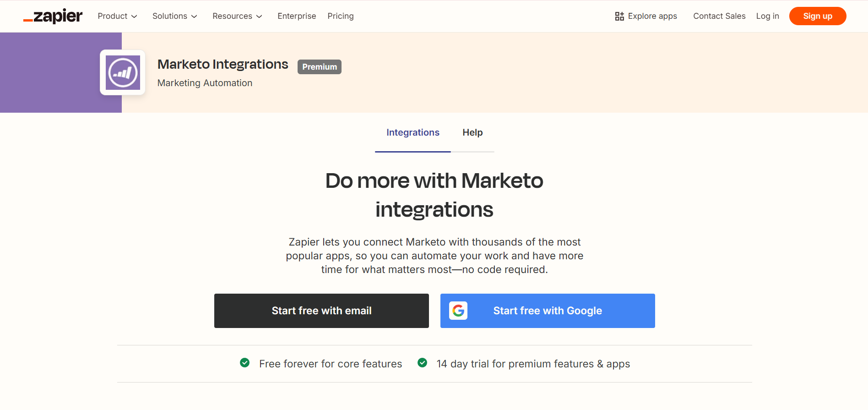Open the Enterprise page

[x=297, y=16]
